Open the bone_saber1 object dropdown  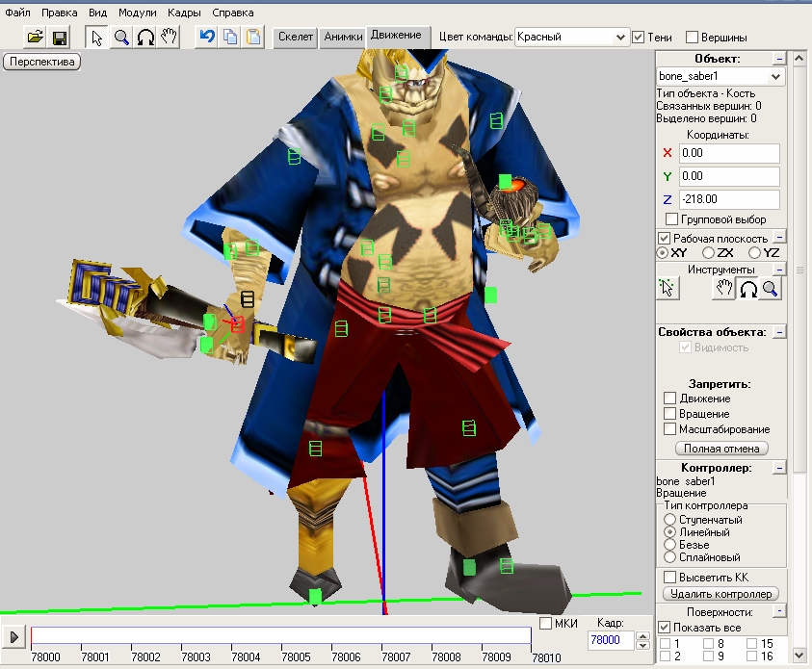[x=776, y=76]
